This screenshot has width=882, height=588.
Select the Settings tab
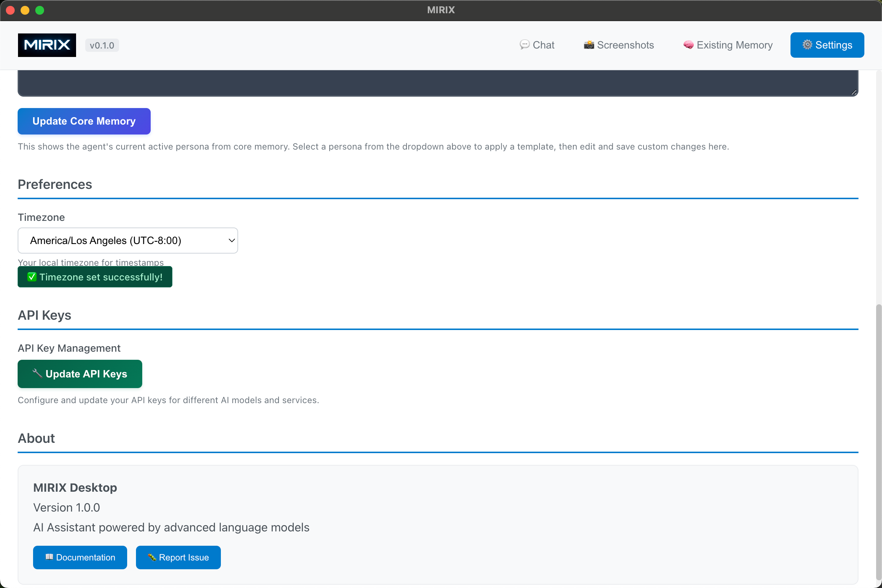tap(827, 45)
